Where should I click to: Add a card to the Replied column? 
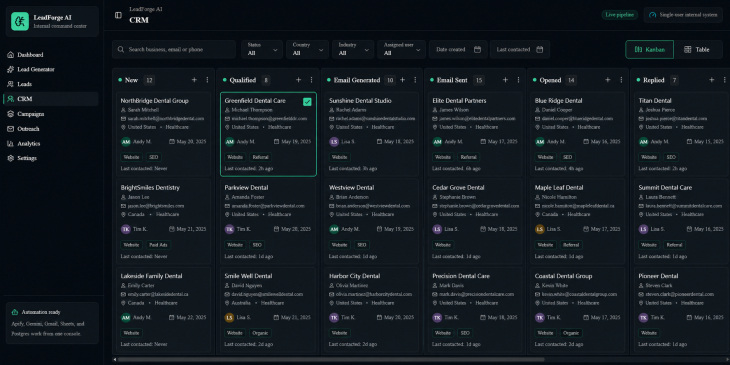[x=711, y=80]
